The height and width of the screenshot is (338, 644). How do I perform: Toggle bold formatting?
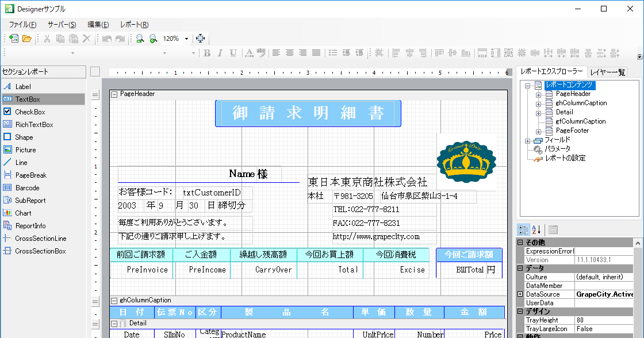(x=207, y=53)
